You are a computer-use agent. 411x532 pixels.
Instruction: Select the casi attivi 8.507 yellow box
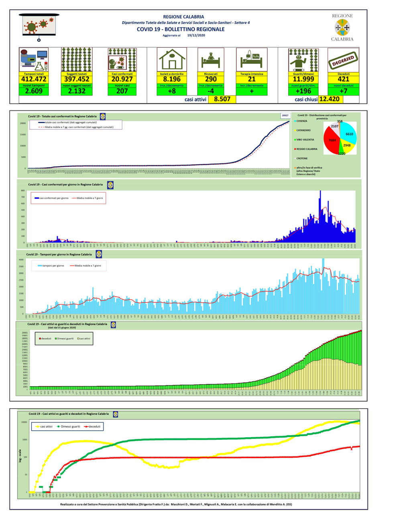[222, 99]
